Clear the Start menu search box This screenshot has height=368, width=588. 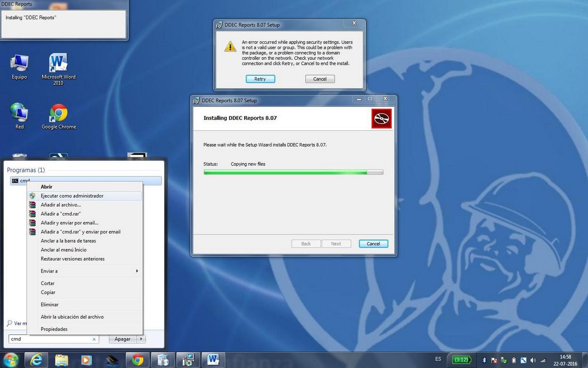(94, 339)
